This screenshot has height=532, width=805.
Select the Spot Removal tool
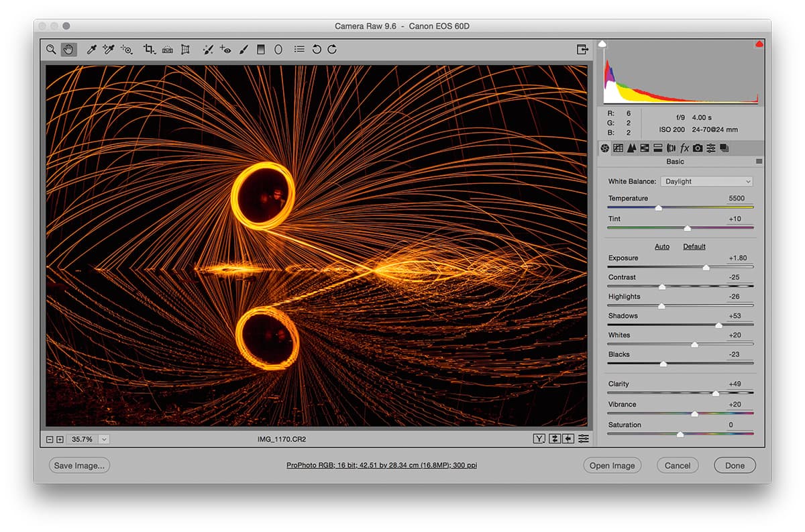(x=209, y=50)
